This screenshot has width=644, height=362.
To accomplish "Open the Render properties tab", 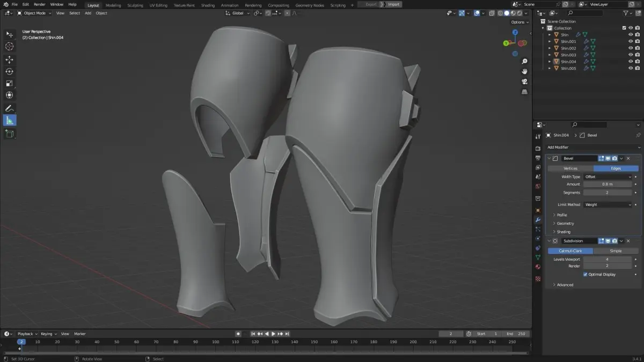I will tap(538, 149).
